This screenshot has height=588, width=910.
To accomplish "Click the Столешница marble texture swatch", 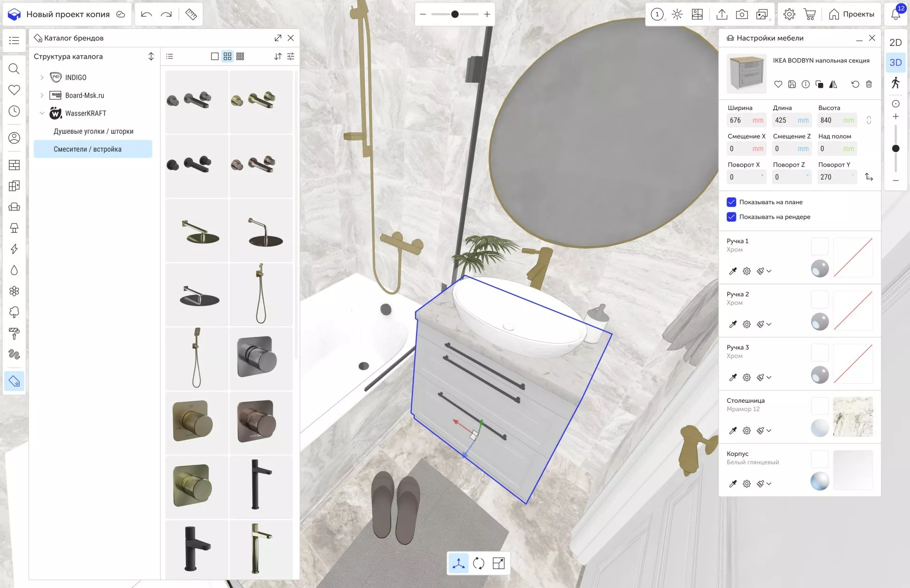I will tap(853, 417).
